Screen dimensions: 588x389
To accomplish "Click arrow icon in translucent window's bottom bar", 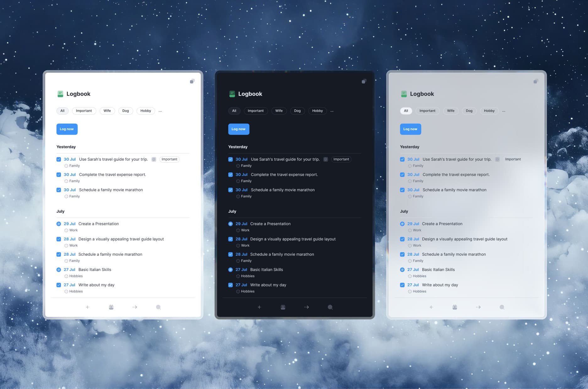I will tap(478, 307).
